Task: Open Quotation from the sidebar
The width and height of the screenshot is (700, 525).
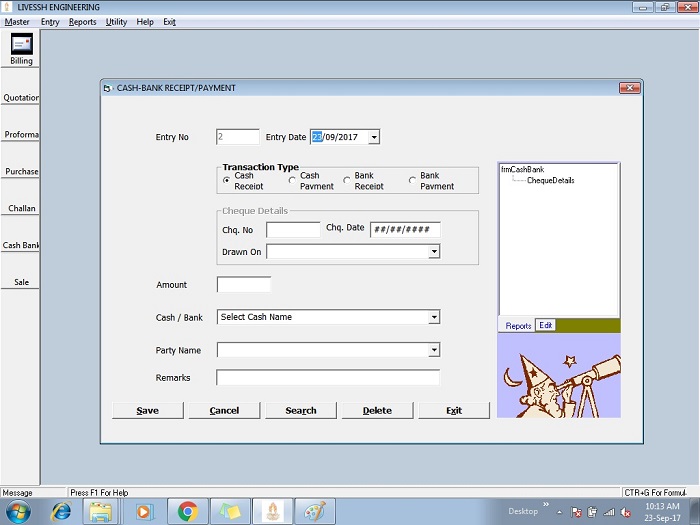Action: pyautogui.click(x=20, y=97)
